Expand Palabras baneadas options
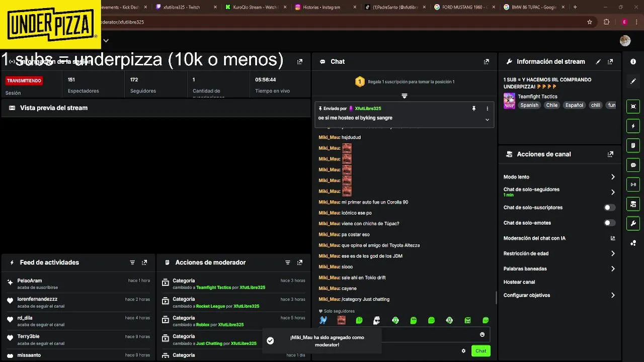The image size is (644, 362). click(613, 269)
